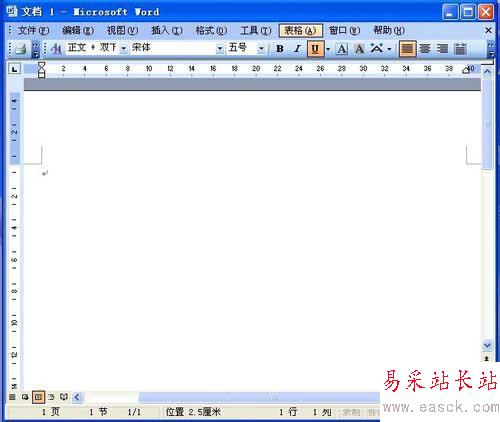Click the vertical scrollbar down arrow
The height and width of the screenshot is (422, 500).
[x=487, y=345]
